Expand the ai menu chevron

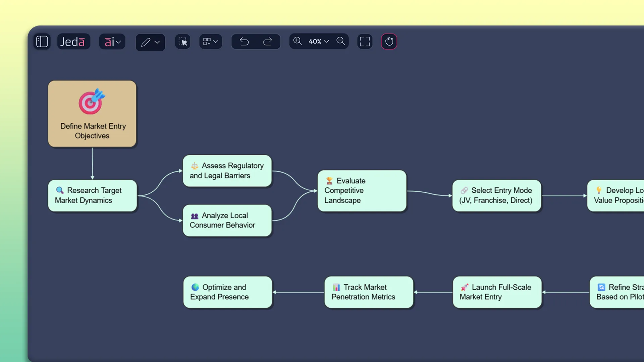(x=118, y=42)
